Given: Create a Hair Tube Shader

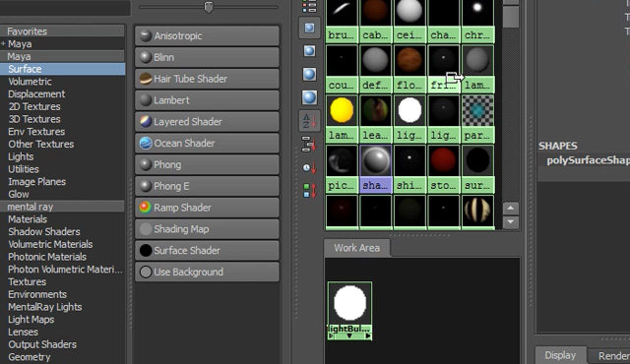Looking at the screenshot, I should [x=207, y=79].
